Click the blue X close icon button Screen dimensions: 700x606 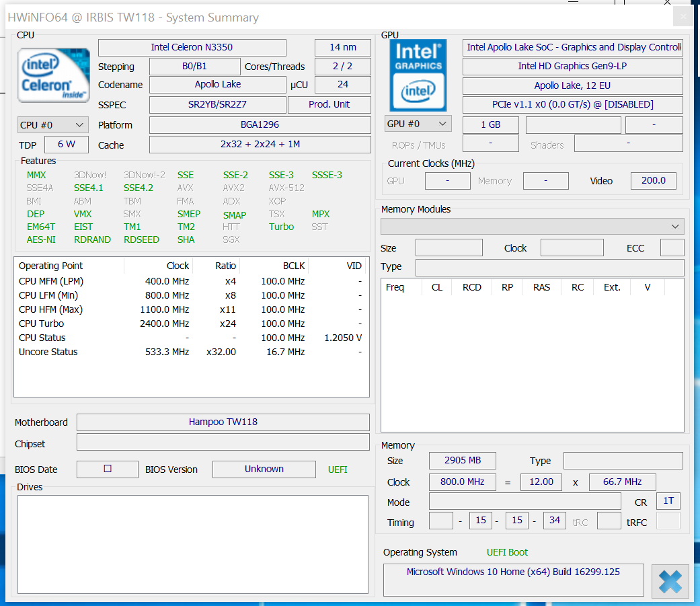[x=670, y=581]
